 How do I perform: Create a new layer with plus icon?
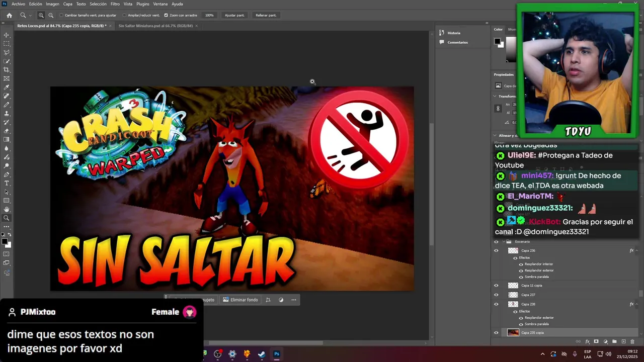pos(623,342)
